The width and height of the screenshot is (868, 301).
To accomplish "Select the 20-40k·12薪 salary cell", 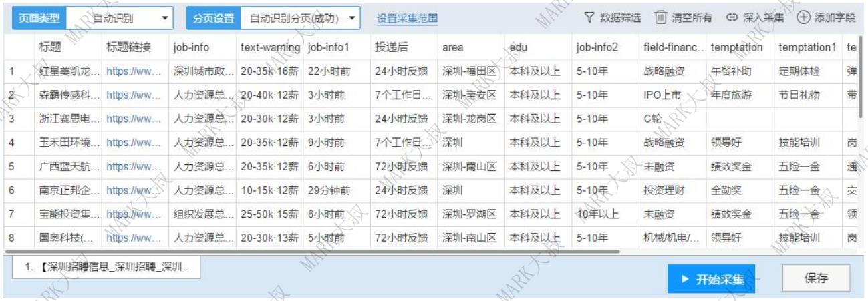I will (269, 95).
